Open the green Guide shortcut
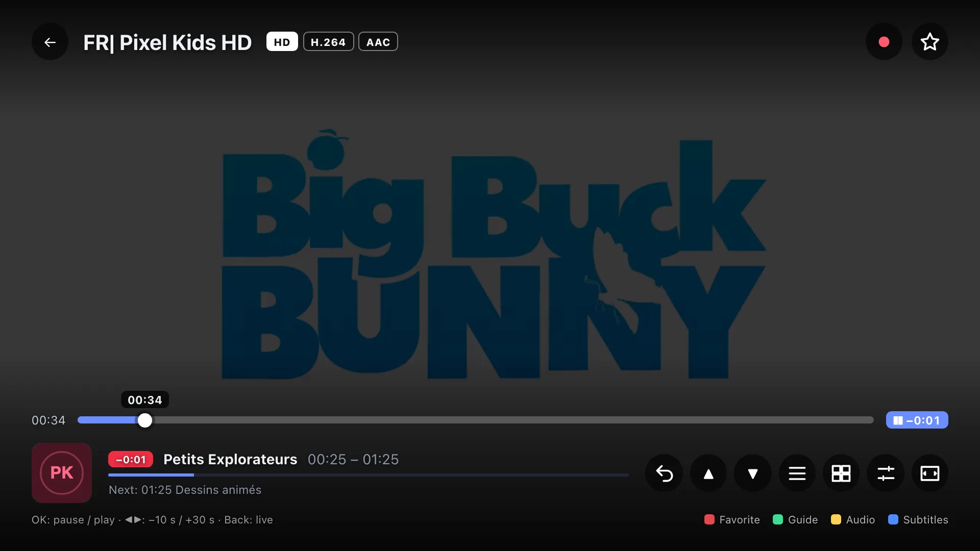 tap(795, 520)
